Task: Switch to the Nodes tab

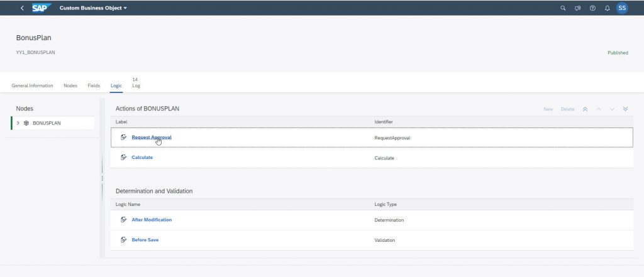Action: (x=70, y=86)
